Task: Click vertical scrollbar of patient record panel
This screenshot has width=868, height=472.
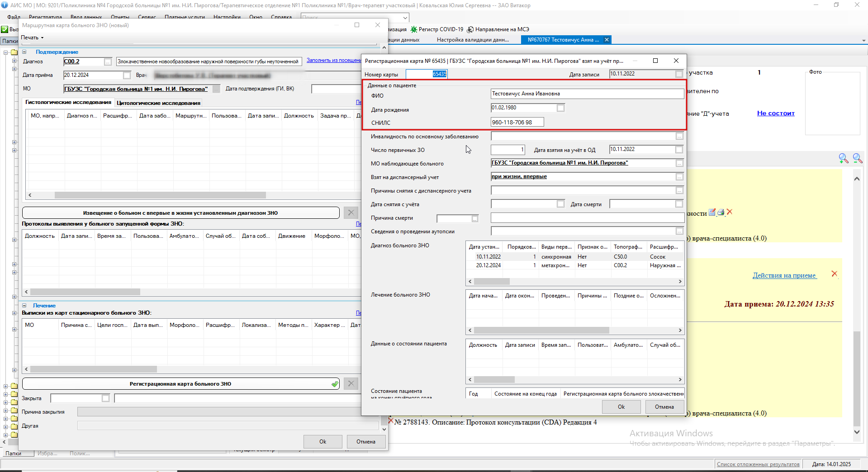Action: coord(856,379)
